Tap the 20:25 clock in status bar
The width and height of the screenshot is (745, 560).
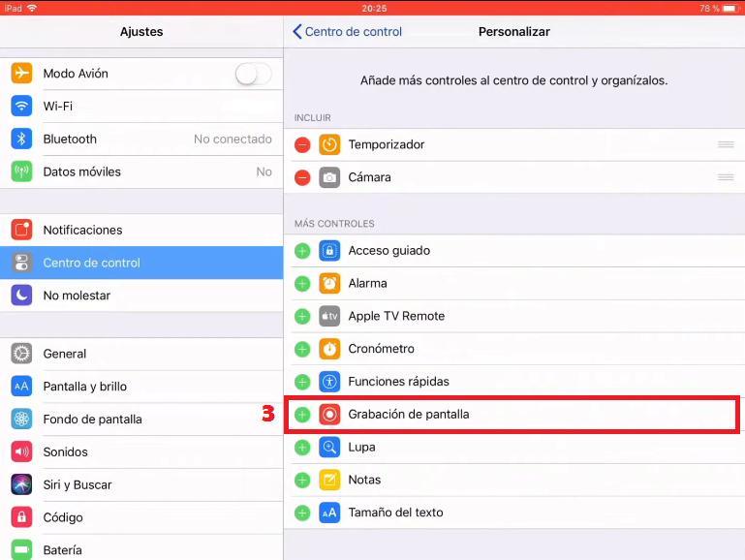374,8
